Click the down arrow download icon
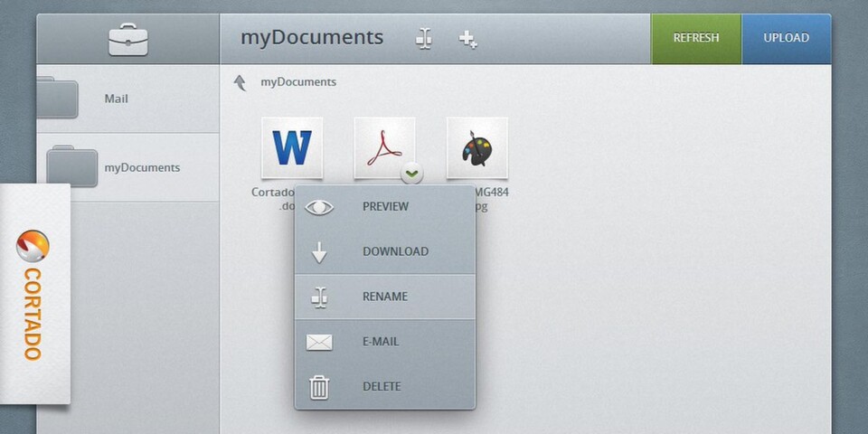Screen dimensions: 868x434 (319, 252)
